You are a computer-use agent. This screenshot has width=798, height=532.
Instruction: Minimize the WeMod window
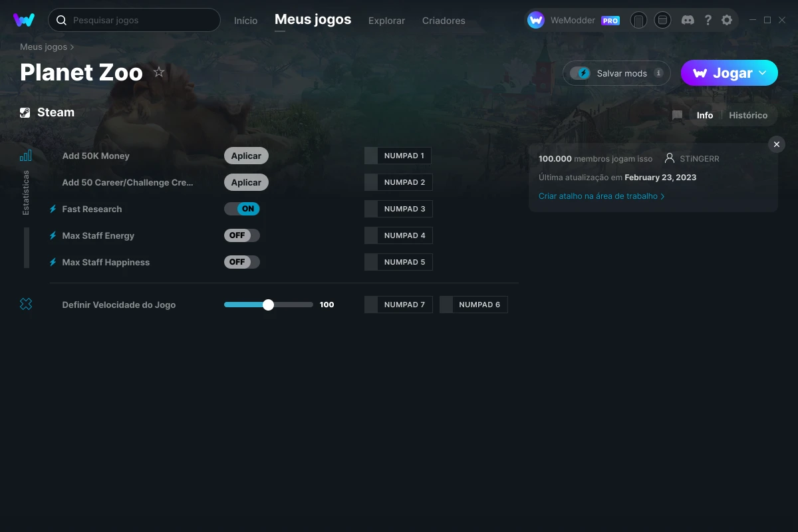(x=753, y=20)
